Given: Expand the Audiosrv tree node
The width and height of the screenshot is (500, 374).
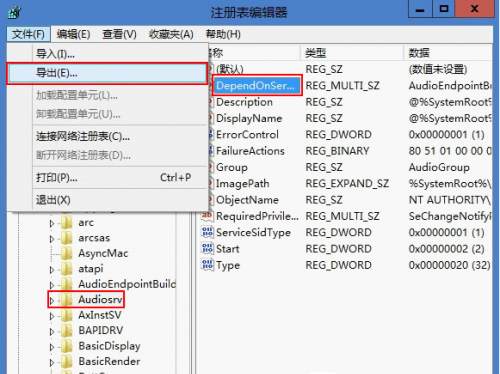Looking at the screenshot, I should [52, 300].
